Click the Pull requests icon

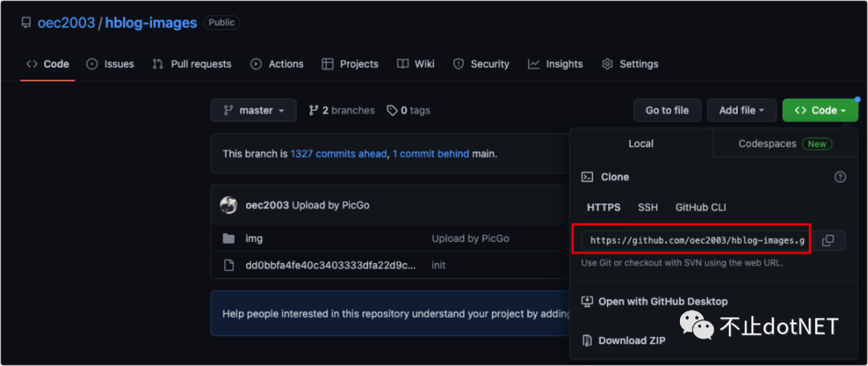(x=158, y=64)
